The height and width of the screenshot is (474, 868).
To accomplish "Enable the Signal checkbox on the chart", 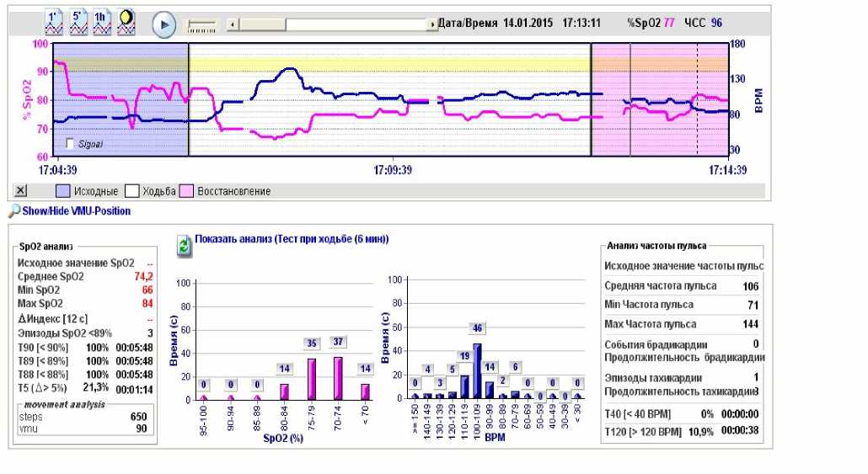I will click(x=70, y=143).
